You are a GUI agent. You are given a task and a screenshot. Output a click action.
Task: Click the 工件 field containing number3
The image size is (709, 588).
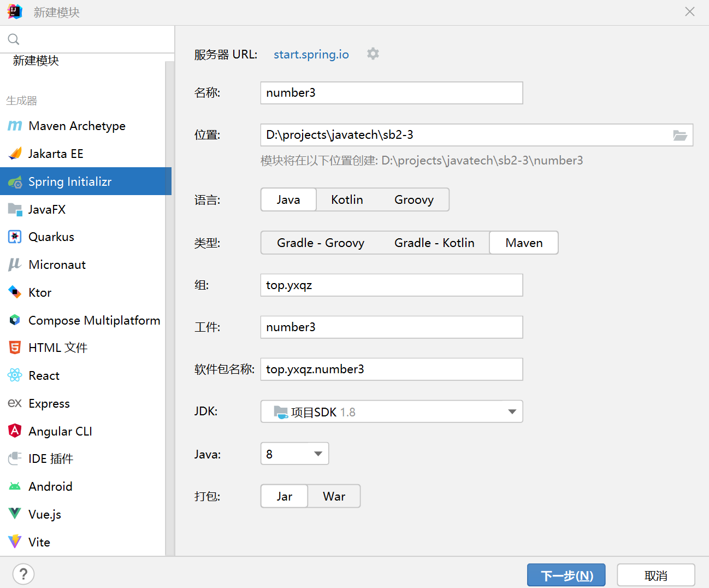pos(392,327)
